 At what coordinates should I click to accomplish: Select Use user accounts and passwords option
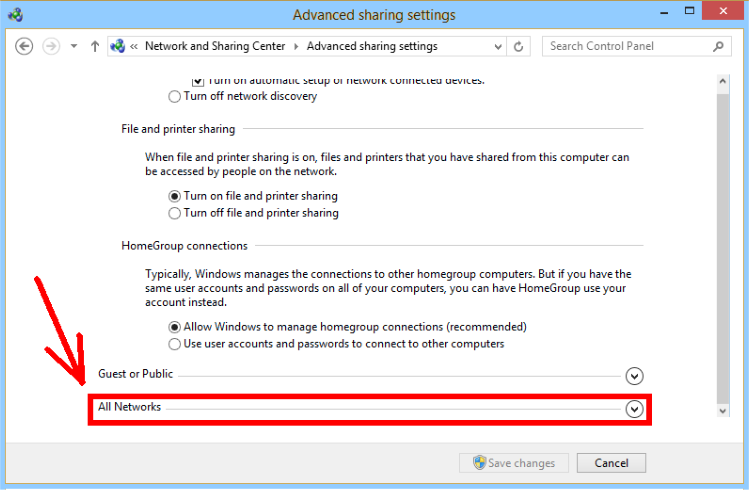[174, 344]
